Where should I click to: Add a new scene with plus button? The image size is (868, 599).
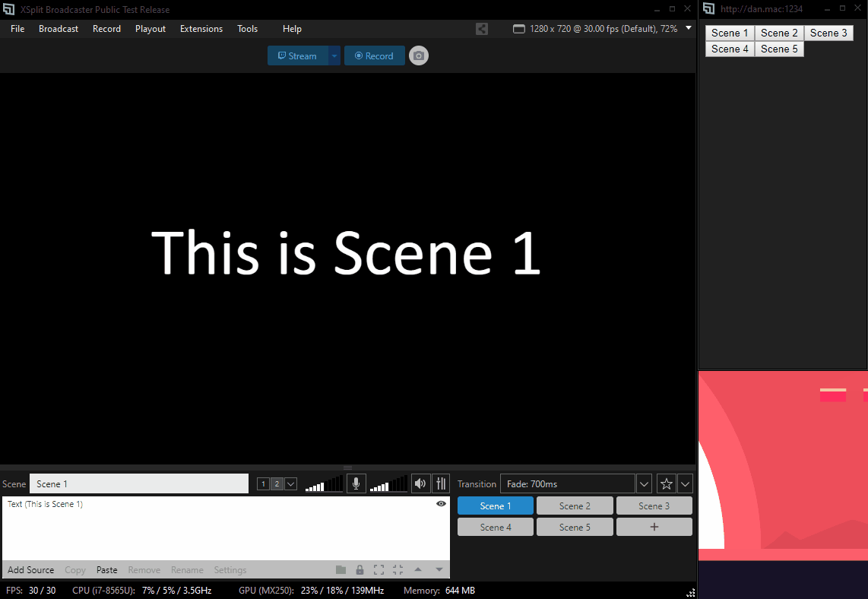click(x=654, y=527)
